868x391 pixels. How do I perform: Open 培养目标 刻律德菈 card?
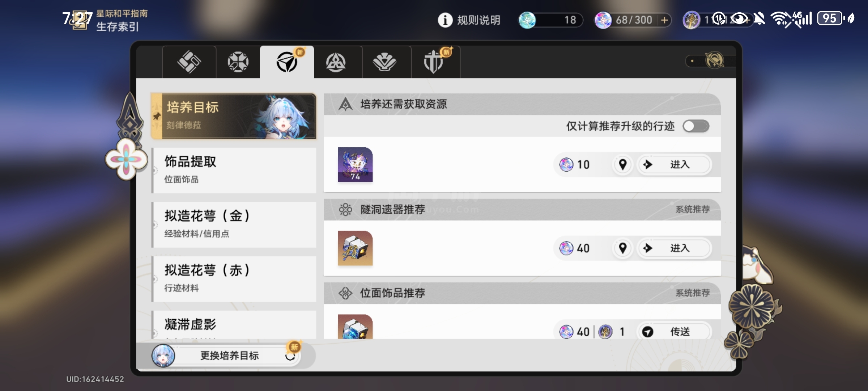[234, 116]
